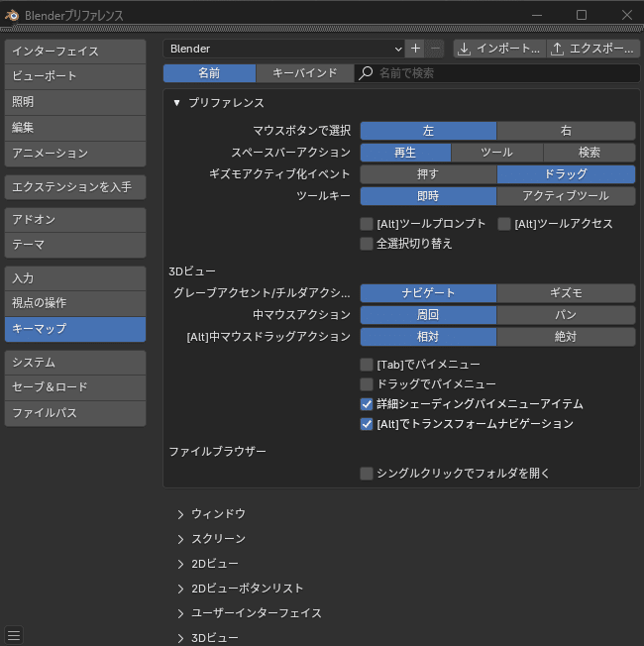Click the Blender logo in title bar
The image size is (644, 646).
[x=11, y=15]
